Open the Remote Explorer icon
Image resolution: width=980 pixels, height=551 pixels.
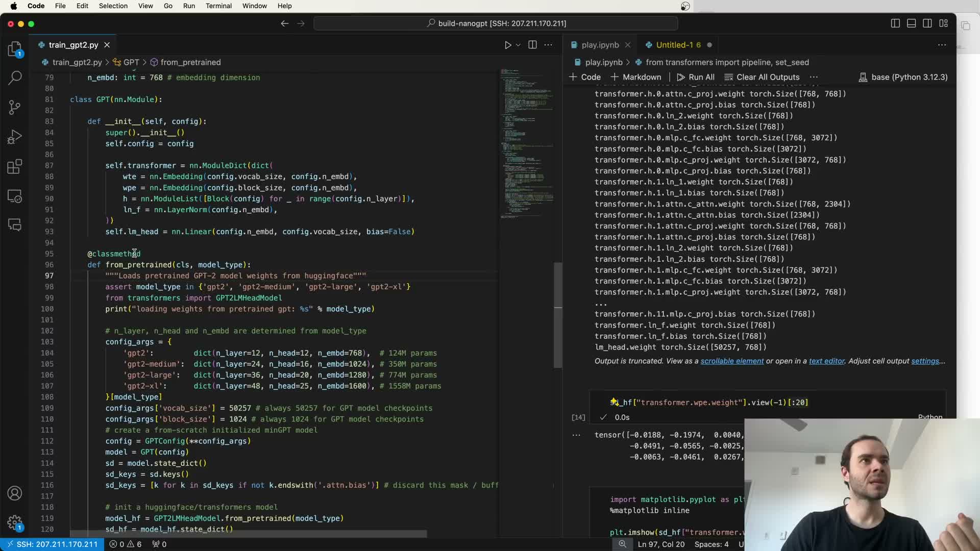click(x=15, y=196)
